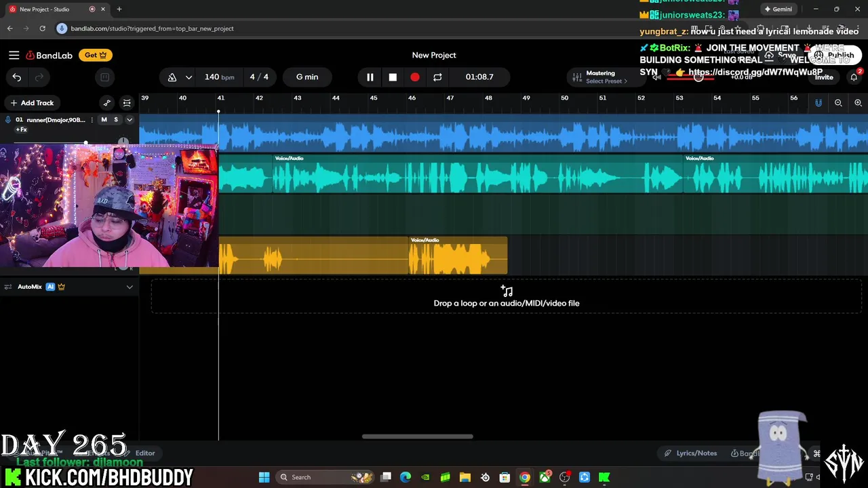The image size is (868, 488).
Task: Expand track 01 runner options chevron
Action: coord(130,120)
